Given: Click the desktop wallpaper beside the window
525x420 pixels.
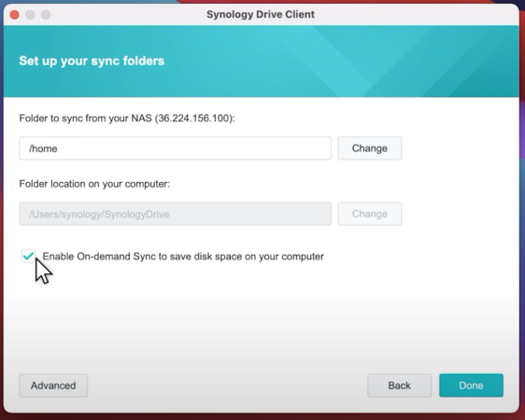Looking at the screenshot, I should pyautogui.click(x=522, y=201).
